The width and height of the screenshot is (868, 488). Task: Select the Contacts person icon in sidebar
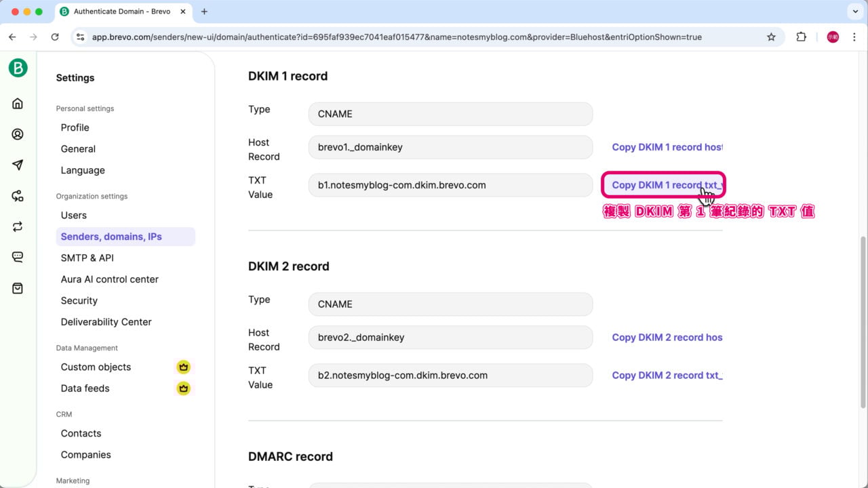18,134
